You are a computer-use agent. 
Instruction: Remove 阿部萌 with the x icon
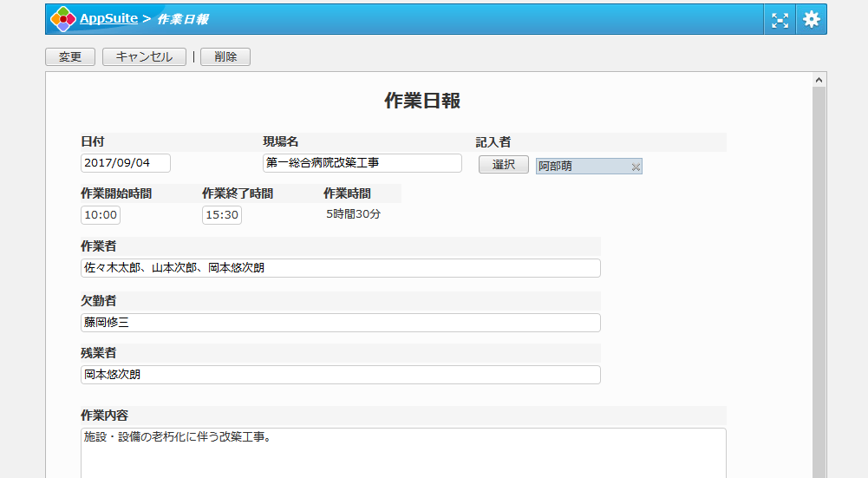635,167
